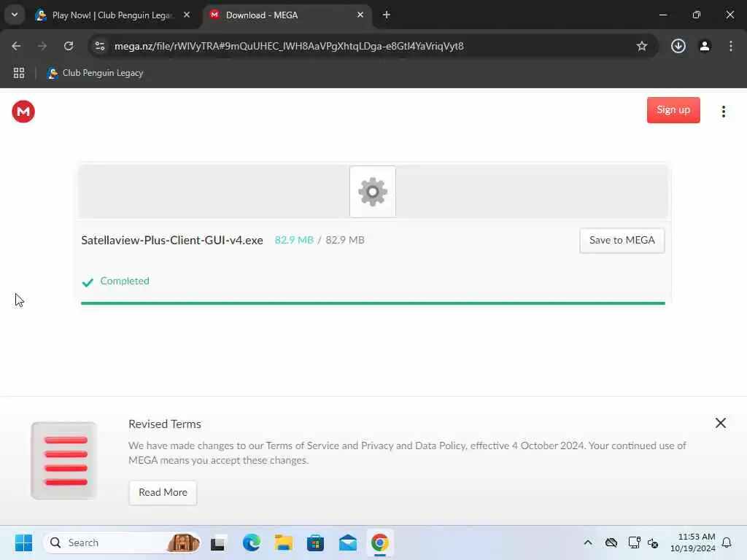
Task: Dismiss the Revised Terms banner
Action: [x=720, y=423]
